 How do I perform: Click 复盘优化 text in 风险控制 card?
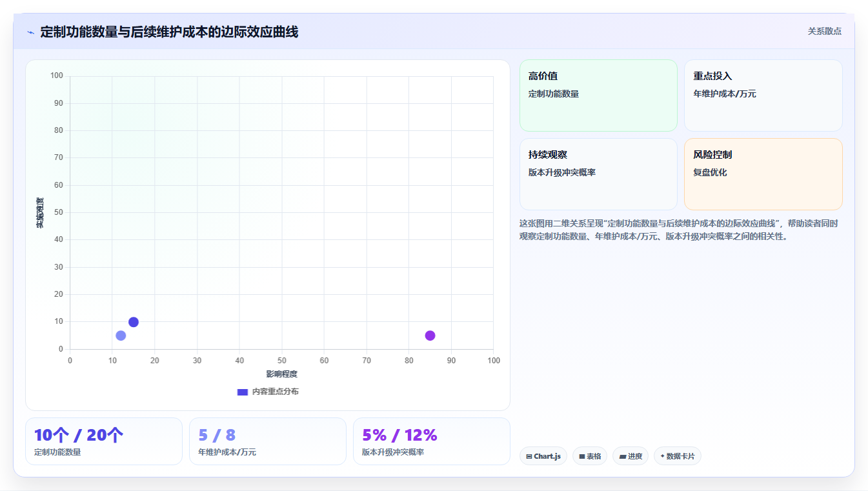710,173
